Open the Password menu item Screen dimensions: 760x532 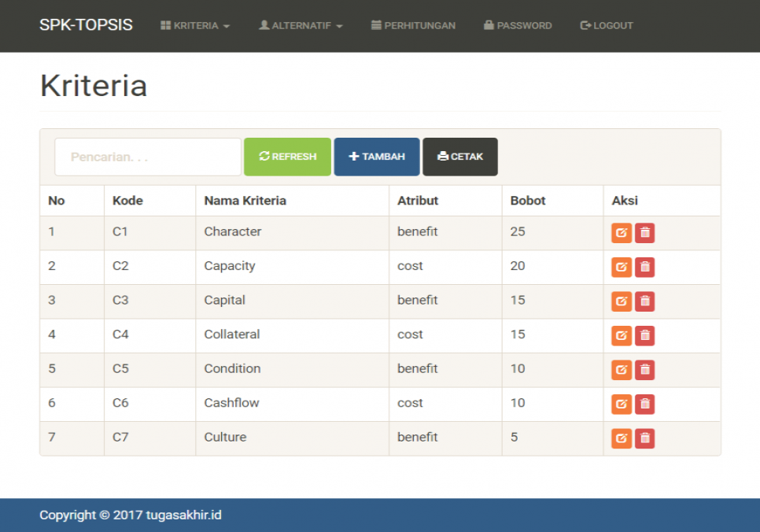[x=518, y=26]
